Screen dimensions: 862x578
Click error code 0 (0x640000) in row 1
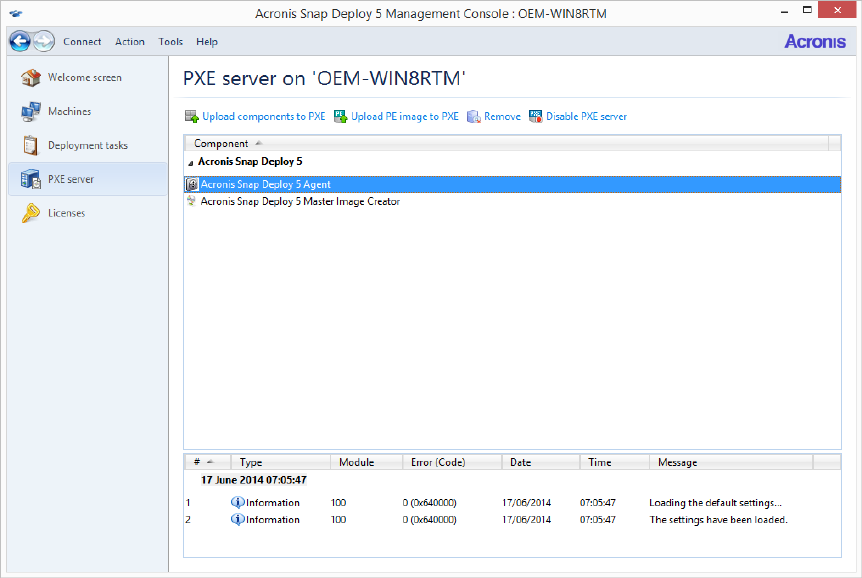[x=429, y=503]
